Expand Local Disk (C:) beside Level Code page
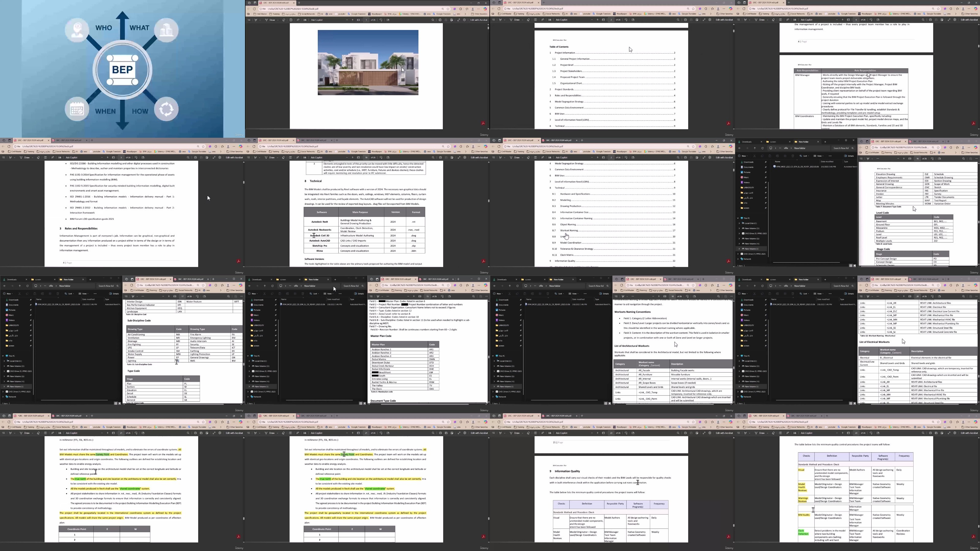This screenshot has width=980, height=551. click(x=739, y=223)
